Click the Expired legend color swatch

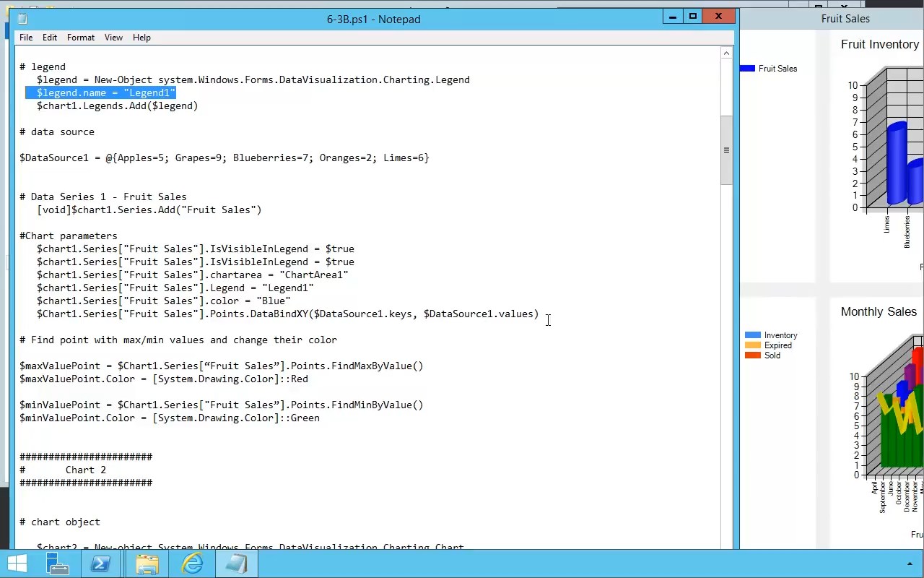click(x=752, y=345)
